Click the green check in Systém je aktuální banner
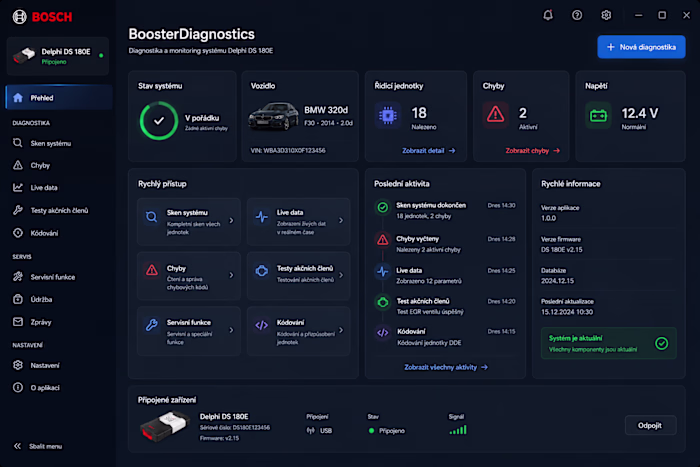 click(662, 343)
